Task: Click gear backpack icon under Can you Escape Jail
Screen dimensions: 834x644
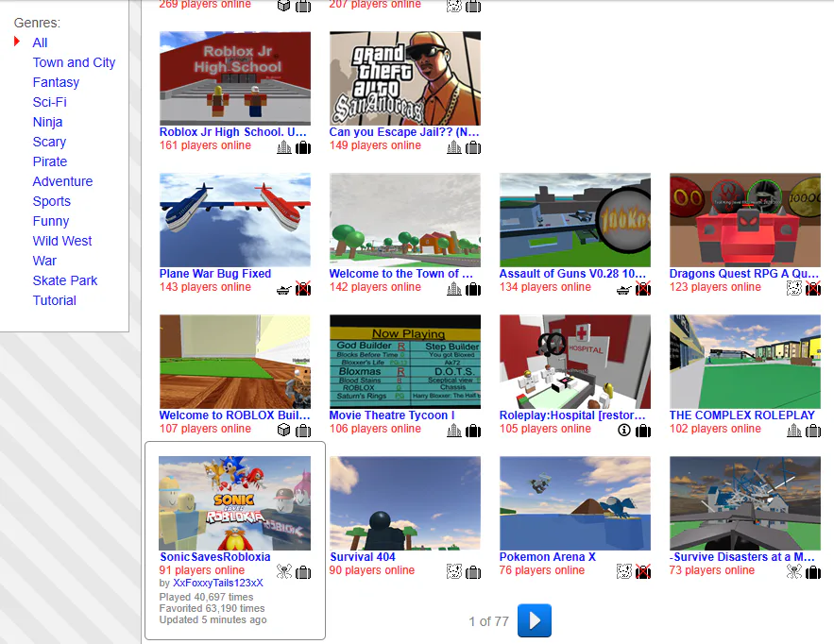Action: pyautogui.click(x=473, y=147)
